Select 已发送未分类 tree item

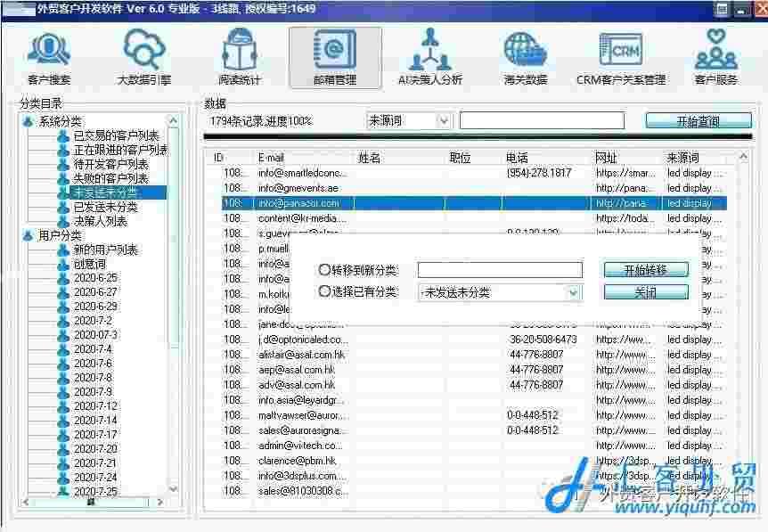pyautogui.click(x=105, y=208)
